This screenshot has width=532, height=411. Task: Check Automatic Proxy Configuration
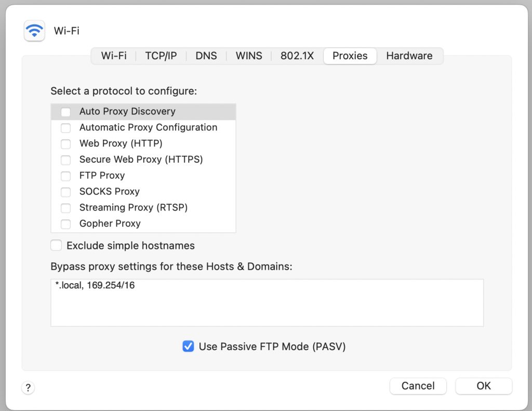tap(66, 128)
